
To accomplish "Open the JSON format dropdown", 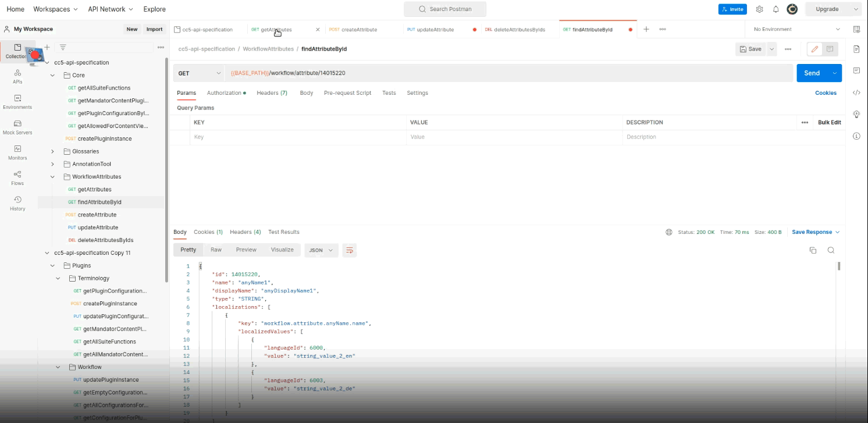I will click(x=321, y=250).
